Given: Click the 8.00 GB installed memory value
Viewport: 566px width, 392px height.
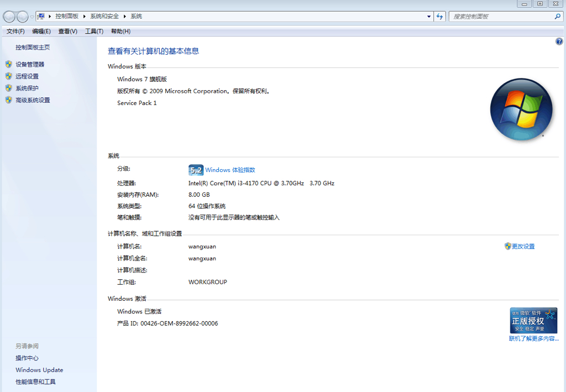Looking at the screenshot, I should tap(199, 195).
